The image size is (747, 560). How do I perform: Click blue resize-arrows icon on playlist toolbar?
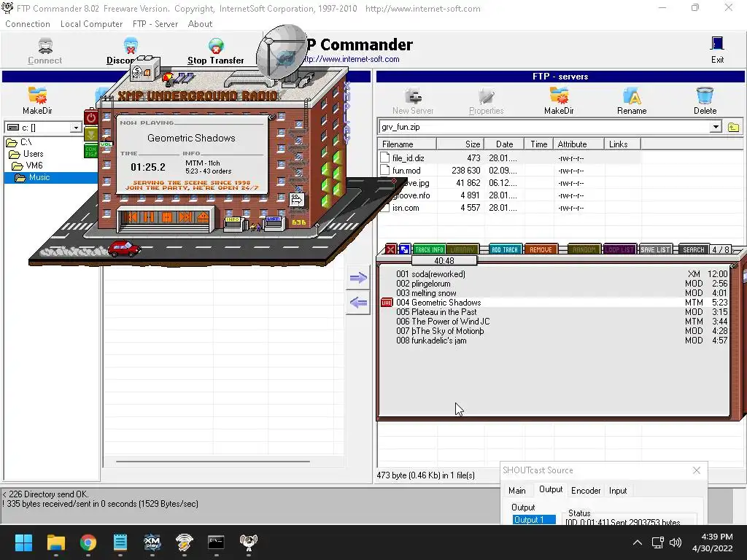click(404, 249)
